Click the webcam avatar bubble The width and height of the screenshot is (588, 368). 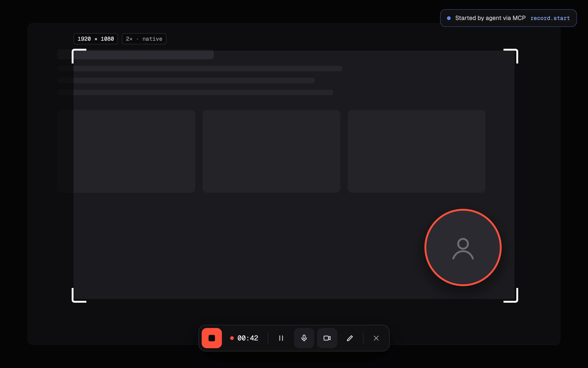pyautogui.click(x=463, y=247)
